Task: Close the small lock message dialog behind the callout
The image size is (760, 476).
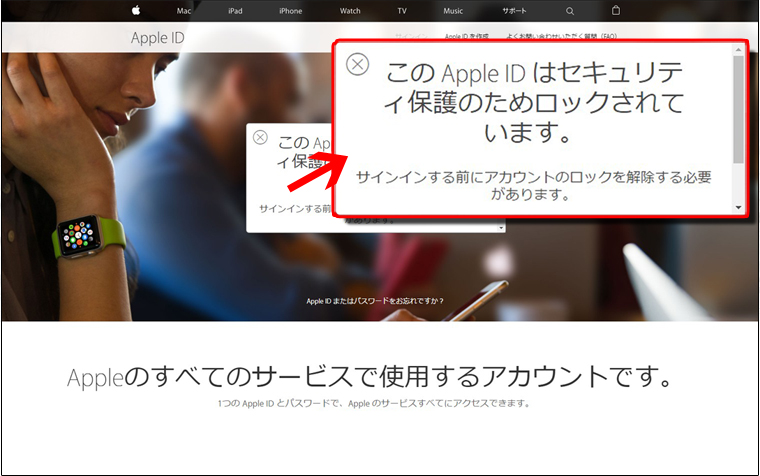Action: tap(260, 138)
